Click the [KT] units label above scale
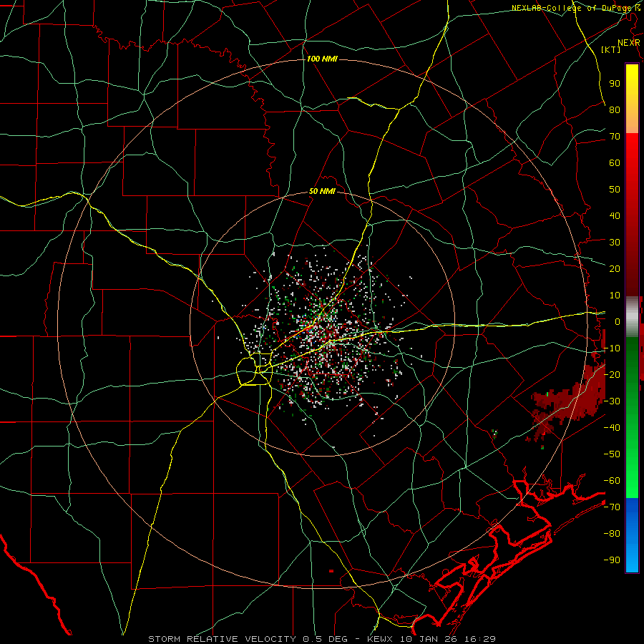Image resolution: width=644 pixels, height=644 pixels. click(x=611, y=49)
